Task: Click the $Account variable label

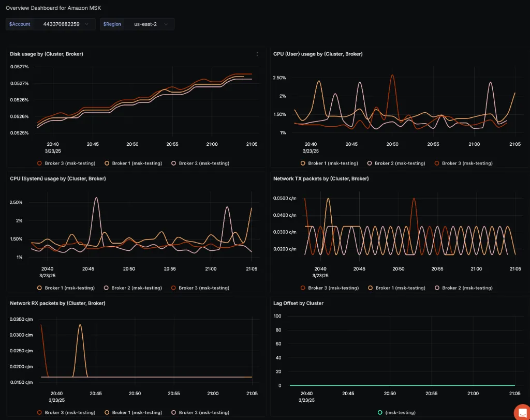Action: pyautogui.click(x=20, y=24)
